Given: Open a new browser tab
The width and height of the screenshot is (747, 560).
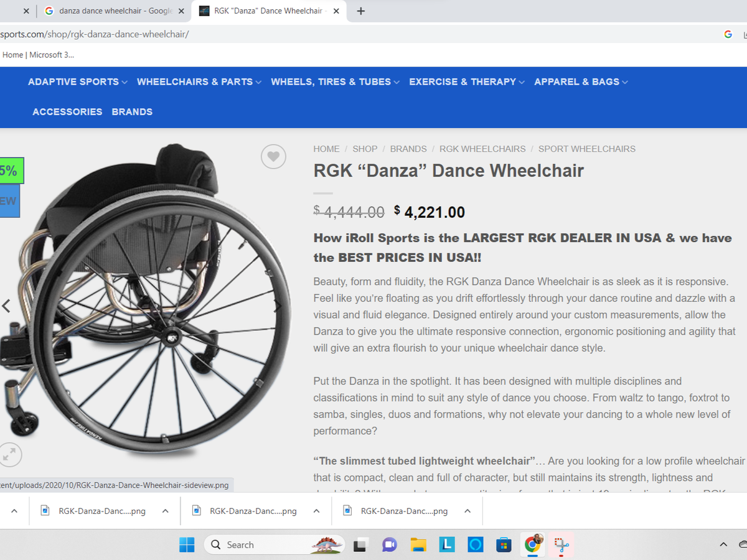Looking at the screenshot, I should click(x=360, y=11).
